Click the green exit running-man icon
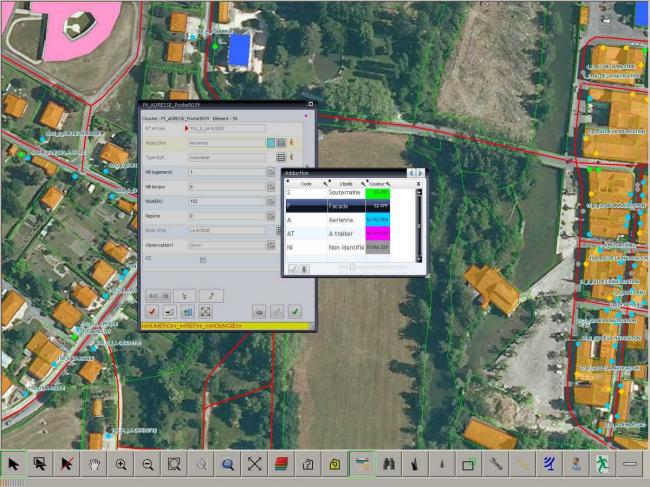 [602, 464]
